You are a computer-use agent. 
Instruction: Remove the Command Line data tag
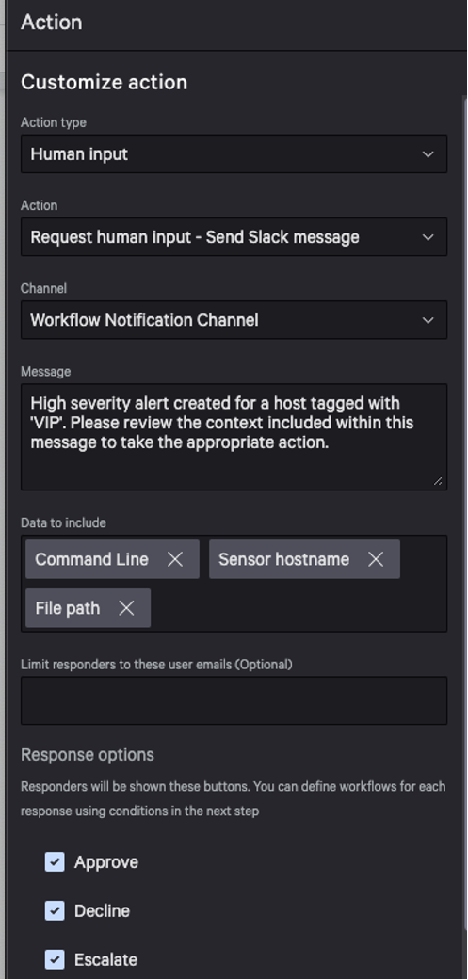pos(175,559)
